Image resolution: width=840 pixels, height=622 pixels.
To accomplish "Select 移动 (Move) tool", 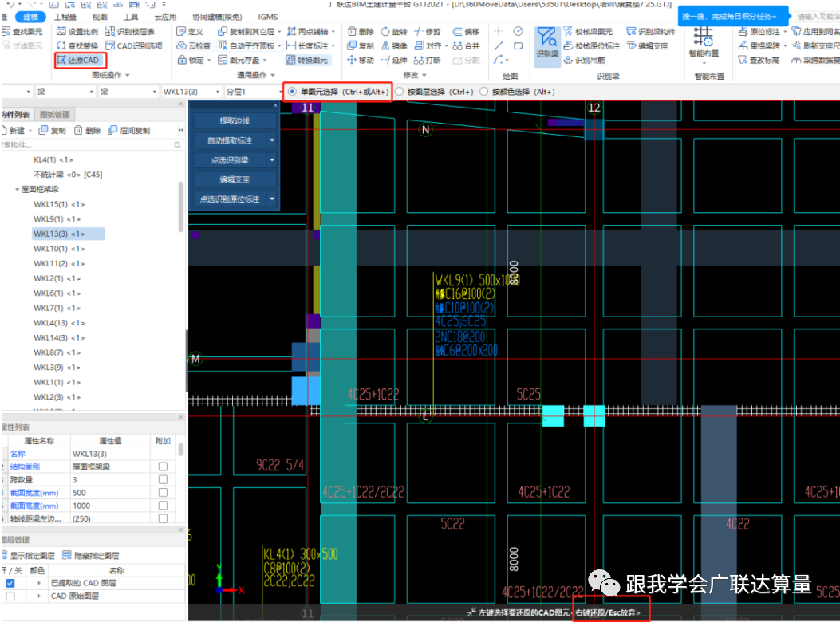I will pyautogui.click(x=361, y=60).
